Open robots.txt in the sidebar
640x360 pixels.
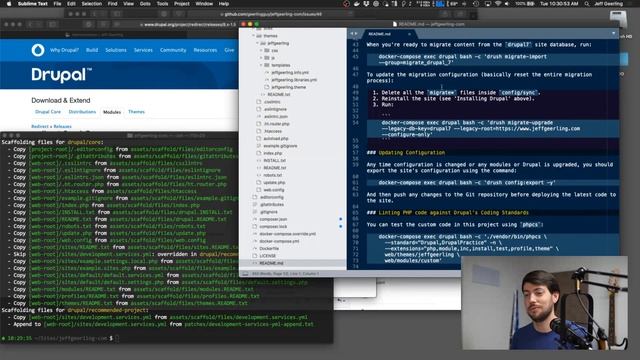click(x=272, y=176)
